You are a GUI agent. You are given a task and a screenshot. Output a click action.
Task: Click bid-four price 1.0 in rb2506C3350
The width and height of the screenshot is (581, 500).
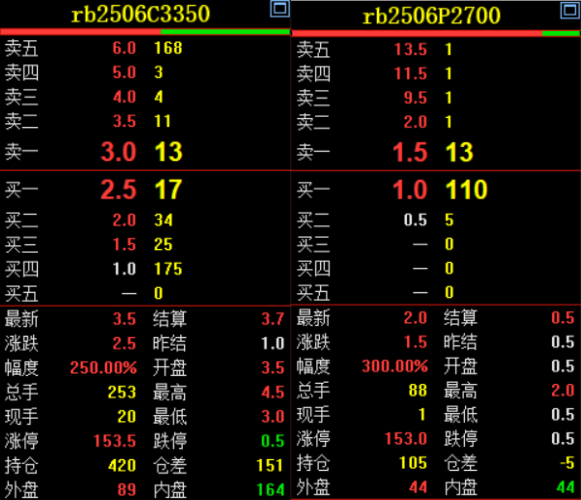point(124,269)
